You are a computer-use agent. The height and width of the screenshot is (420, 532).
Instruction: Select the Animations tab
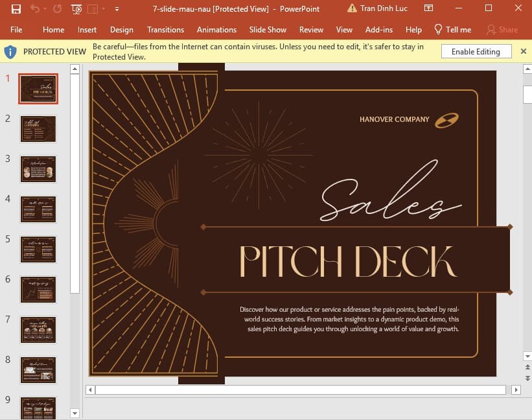pos(216,30)
